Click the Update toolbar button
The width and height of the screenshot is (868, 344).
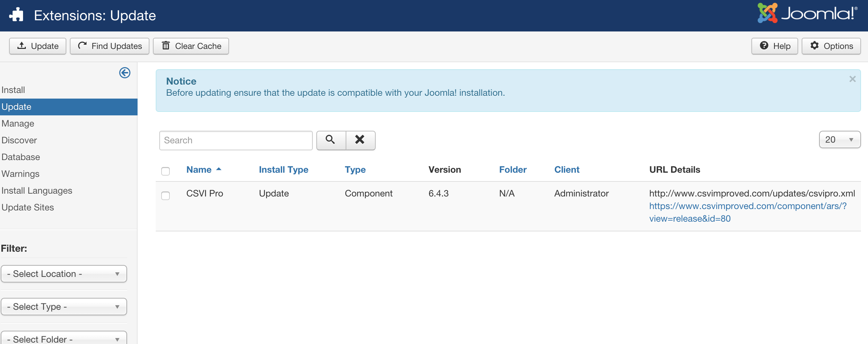coord(38,46)
